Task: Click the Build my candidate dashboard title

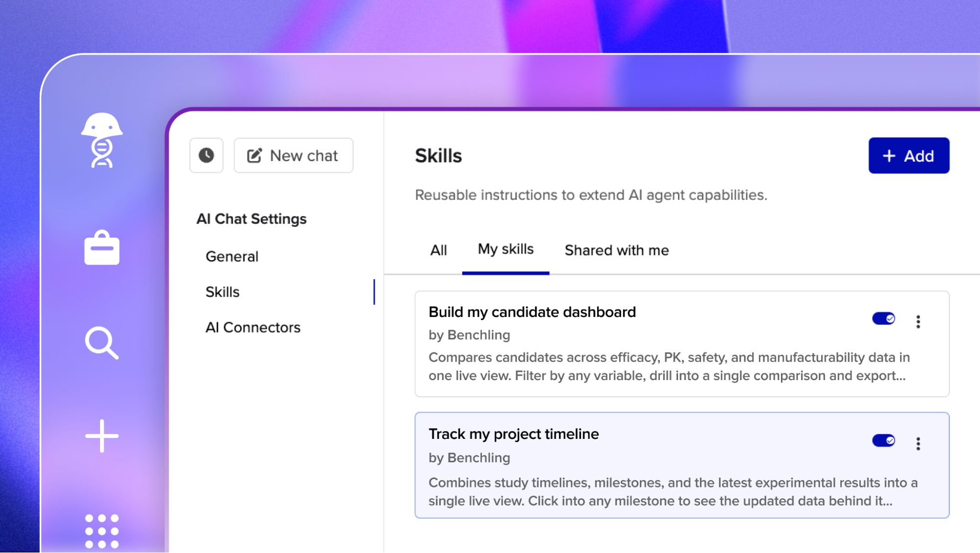Action: 532,312
